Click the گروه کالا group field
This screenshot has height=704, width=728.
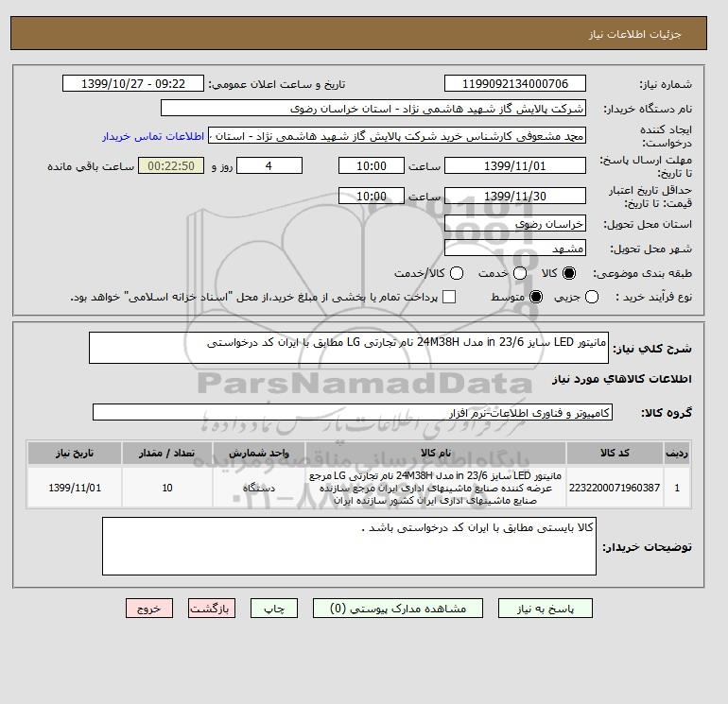coord(353,412)
